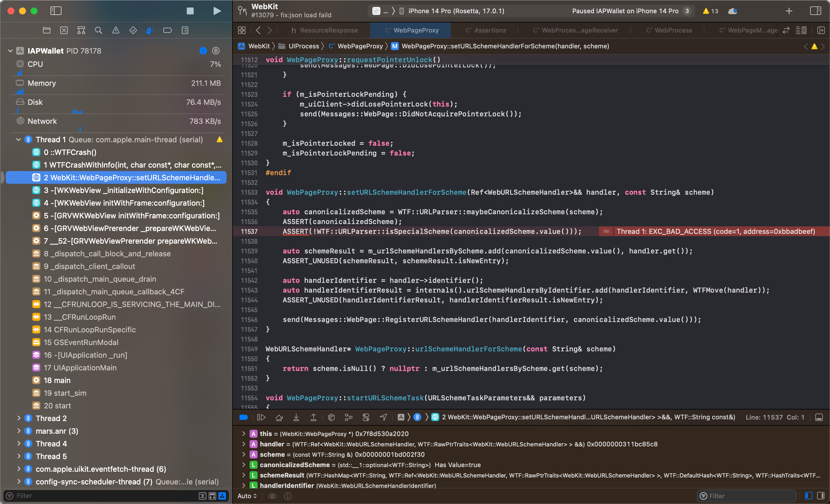The width and height of the screenshot is (830, 504).
Task: Collapse the IAPWallet process tree
Action: coord(10,51)
